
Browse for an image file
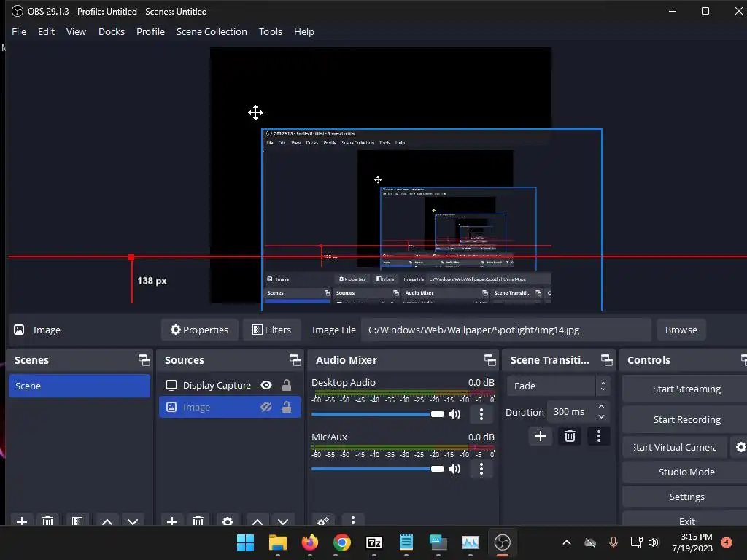point(681,330)
